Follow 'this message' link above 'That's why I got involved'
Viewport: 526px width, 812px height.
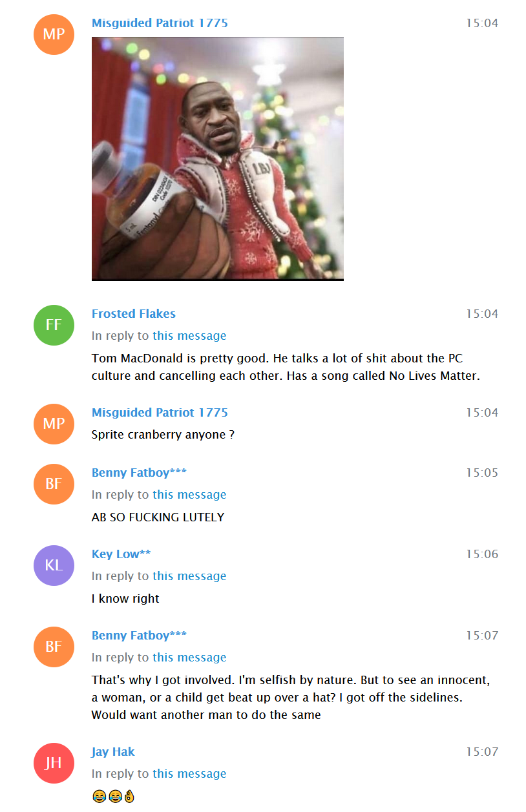coord(189,658)
